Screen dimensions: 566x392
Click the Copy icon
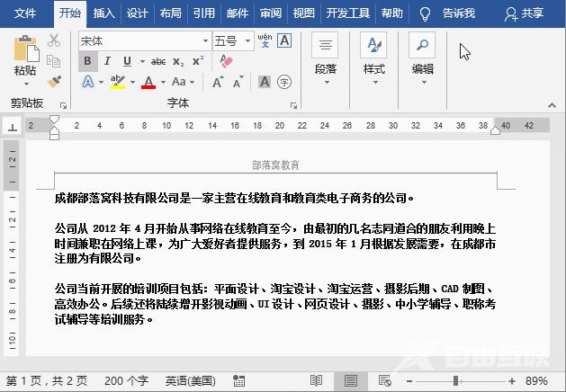tap(54, 61)
